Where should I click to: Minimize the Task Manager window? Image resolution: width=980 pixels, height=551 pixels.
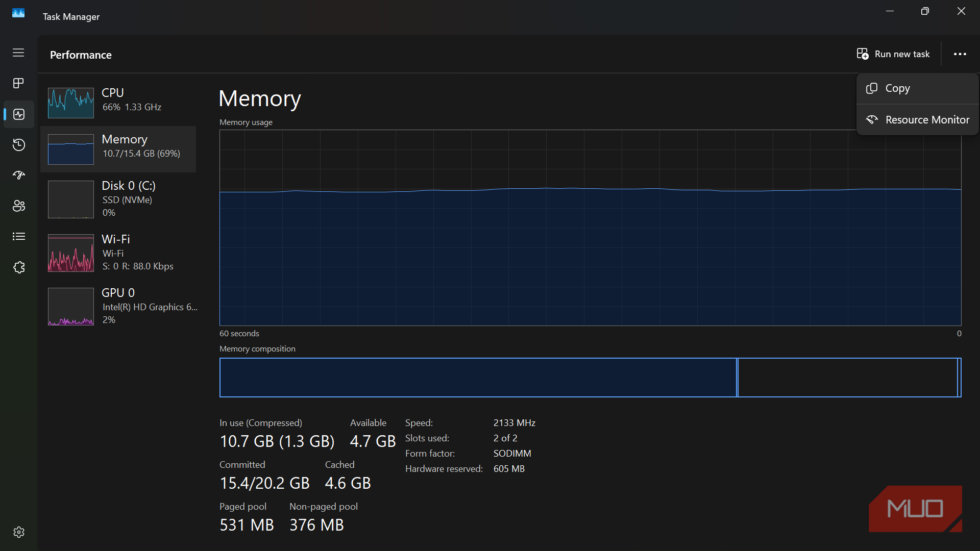pyautogui.click(x=890, y=11)
